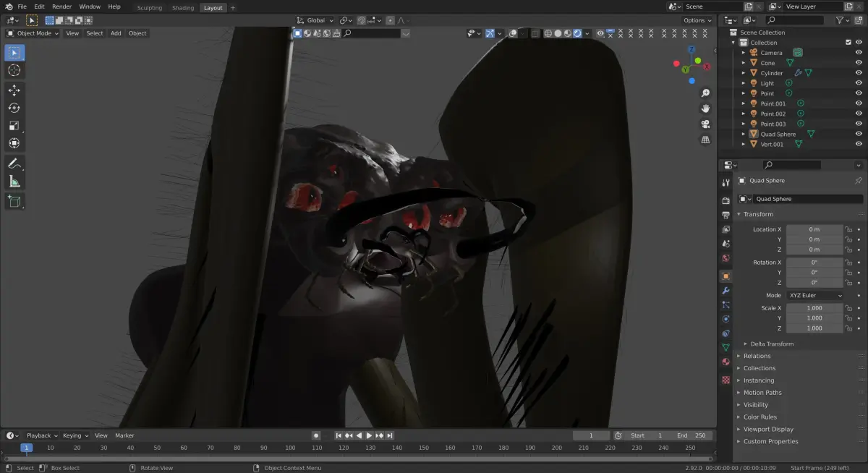Choose the Measure tool
868x473 pixels.
click(x=14, y=181)
